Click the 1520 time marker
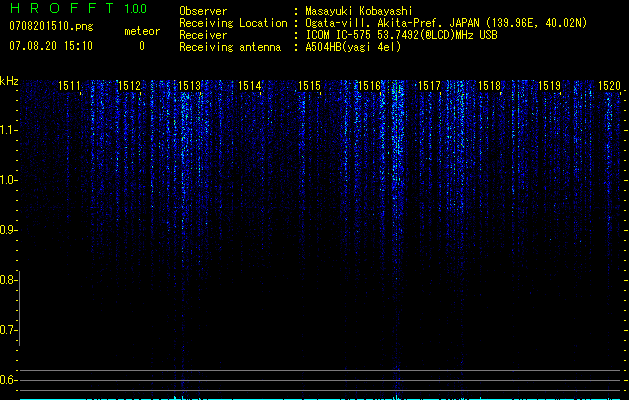Image resolution: width=629 pixels, height=400 pixels. [x=609, y=86]
